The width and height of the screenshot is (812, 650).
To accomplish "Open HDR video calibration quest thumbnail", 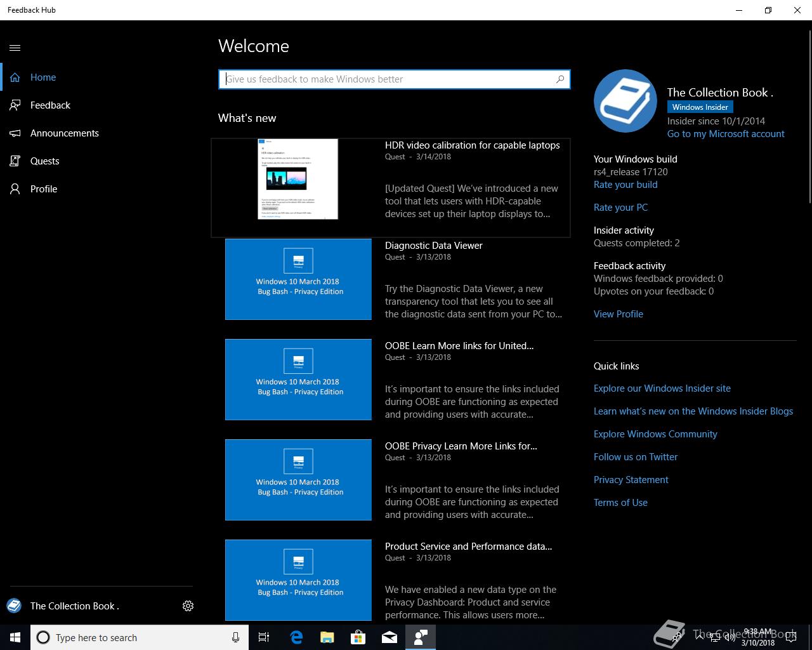I will click(298, 179).
